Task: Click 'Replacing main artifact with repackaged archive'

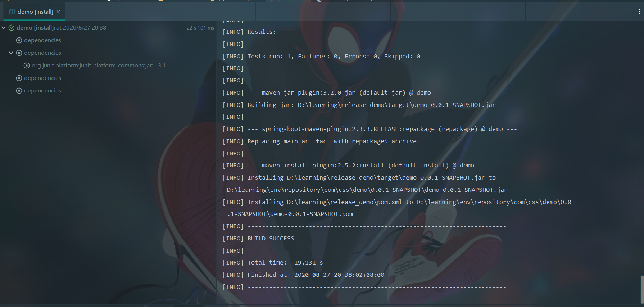Action: coord(319,141)
